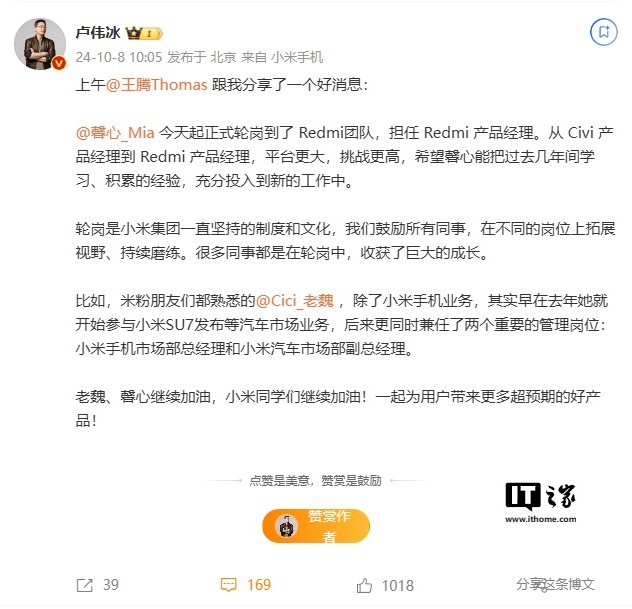632x609 pixels.
Task: Click the comment count 169
Action: pyautogui.click(x=259, y=585)
